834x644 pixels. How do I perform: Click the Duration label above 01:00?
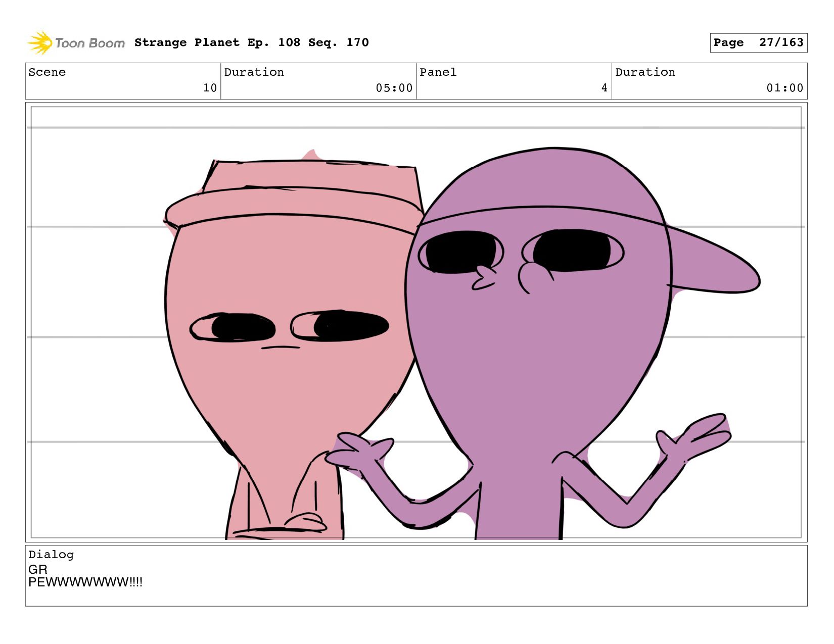(645, 72)
